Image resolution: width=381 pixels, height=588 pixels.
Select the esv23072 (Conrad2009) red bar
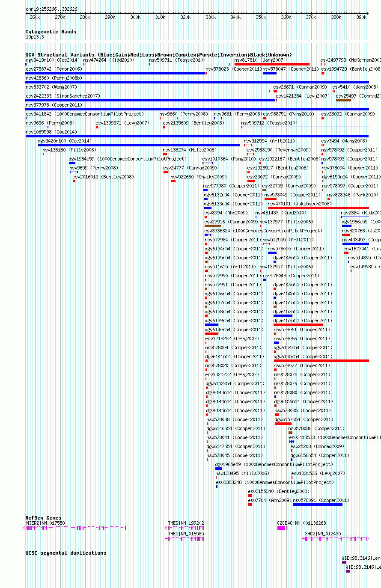251,181
